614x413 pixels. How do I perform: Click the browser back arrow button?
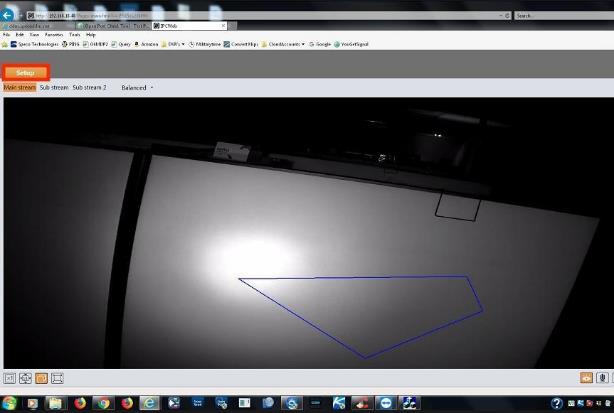(x=9, y=15)
